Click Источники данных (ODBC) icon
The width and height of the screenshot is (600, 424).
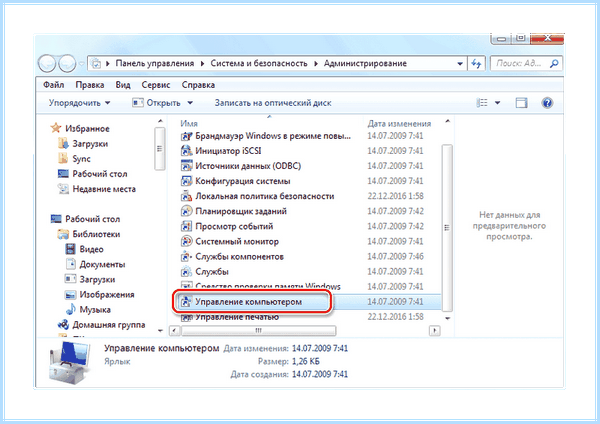point(186,166)
